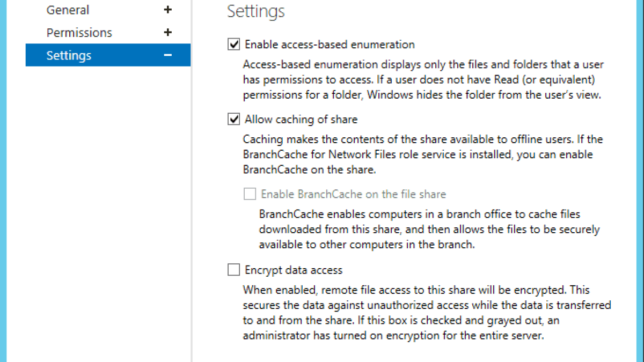Click the caching description paragraph

423,154
